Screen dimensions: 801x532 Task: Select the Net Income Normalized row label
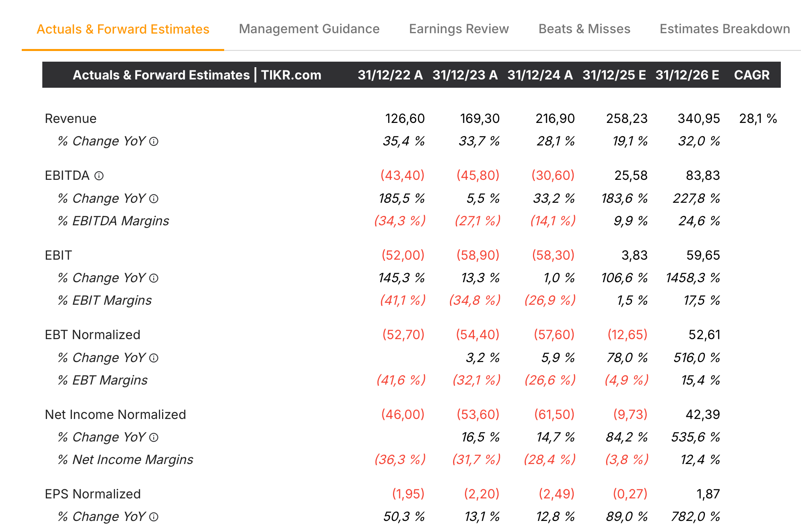click(x=115, y=415)
